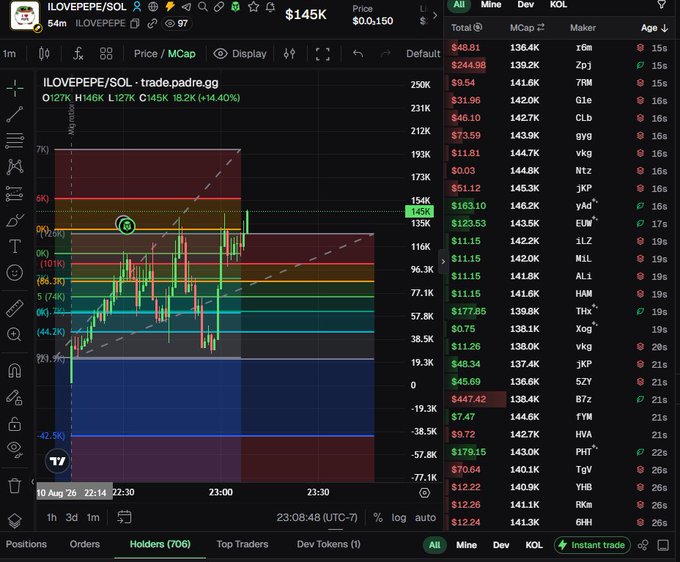Screen dimensions: 680x562
Task: Toggle stay in drawing mode
Action: click(x=14, y=397)
